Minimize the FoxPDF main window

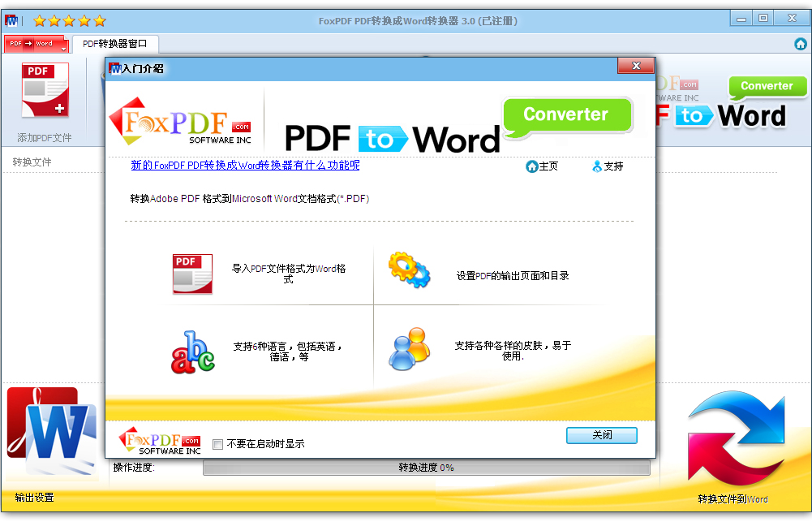click(741, 19)
